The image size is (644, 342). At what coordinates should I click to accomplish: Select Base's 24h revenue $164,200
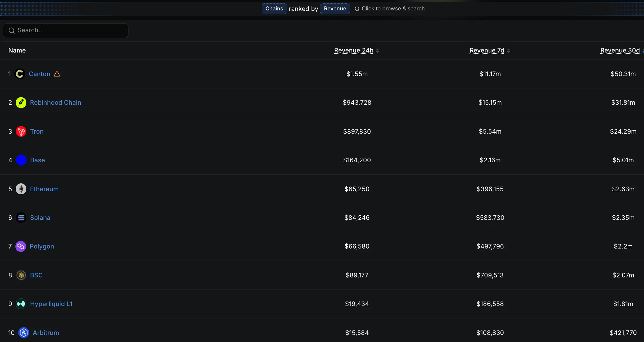tap(357, 160)
